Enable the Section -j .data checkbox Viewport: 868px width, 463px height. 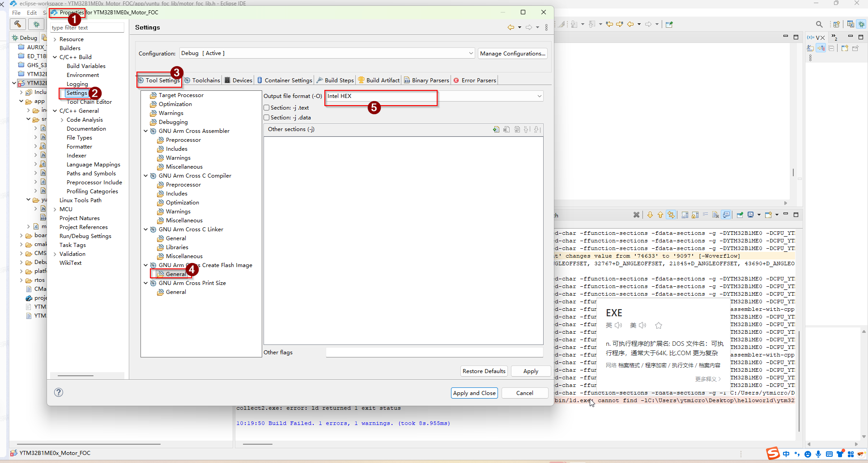pos(267,118)
